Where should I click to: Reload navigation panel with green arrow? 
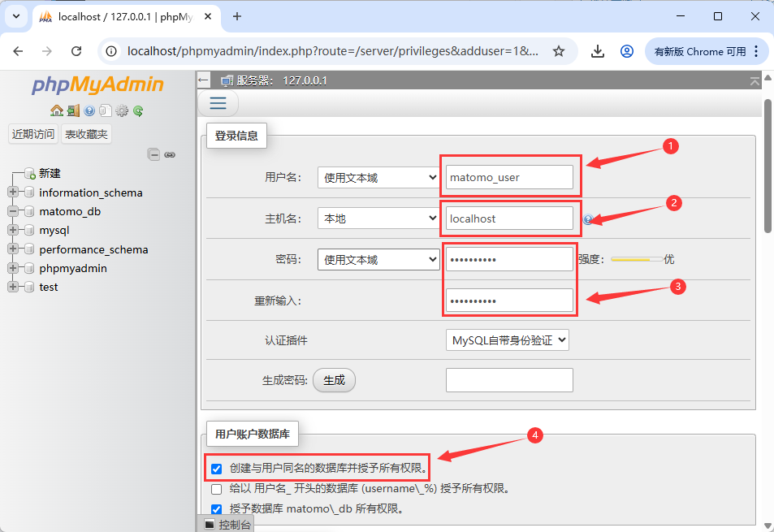coord(138,110)
